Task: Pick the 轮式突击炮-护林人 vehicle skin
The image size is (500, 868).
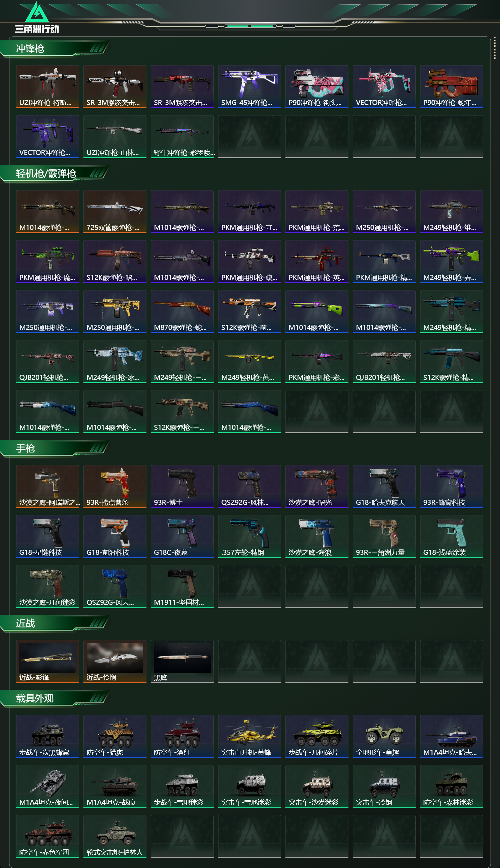Action: 115,836
